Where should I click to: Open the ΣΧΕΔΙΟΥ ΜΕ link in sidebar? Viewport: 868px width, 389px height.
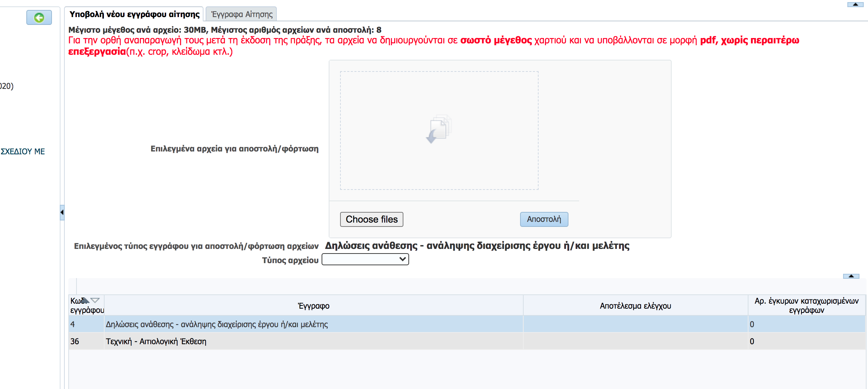pyautogui.click(x=23, y=151)
